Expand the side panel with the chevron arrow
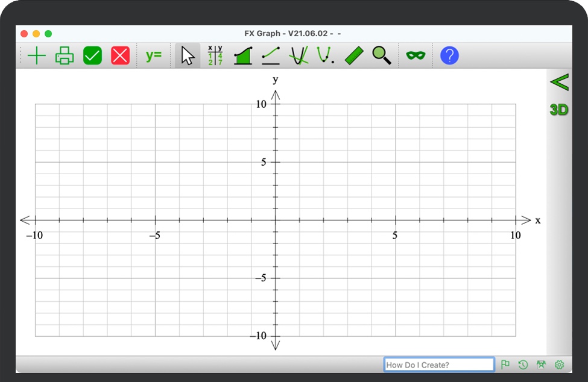Image resolution: width=588 pixels, height=382 pixels. (559, 82)
